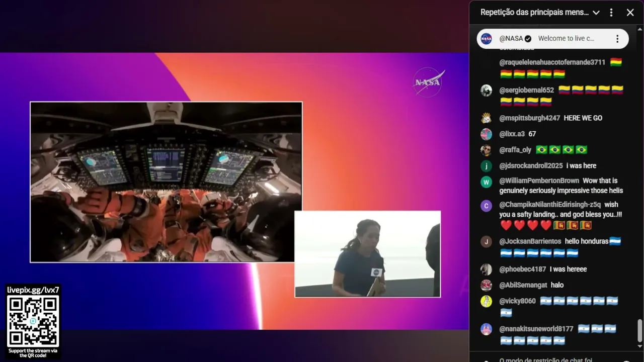Click username @phoebec4187
This screenshot has height=362, width=644.
coord(523,269)
